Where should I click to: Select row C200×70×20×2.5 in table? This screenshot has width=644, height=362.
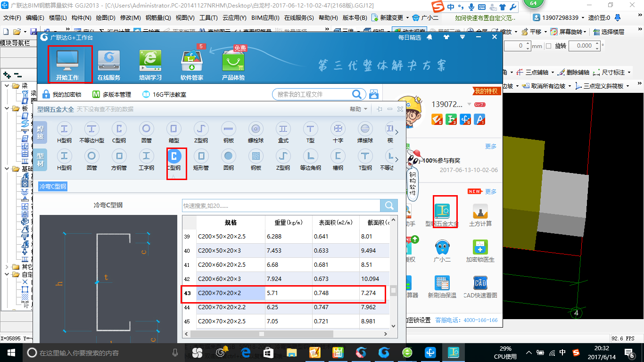pos(286,321)
